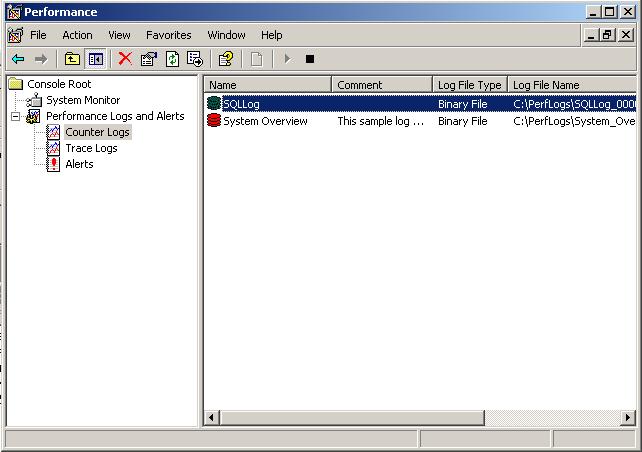Click the horizontal scrollbar right arrow
Screen dimensions: 642x452
(627, 417)
